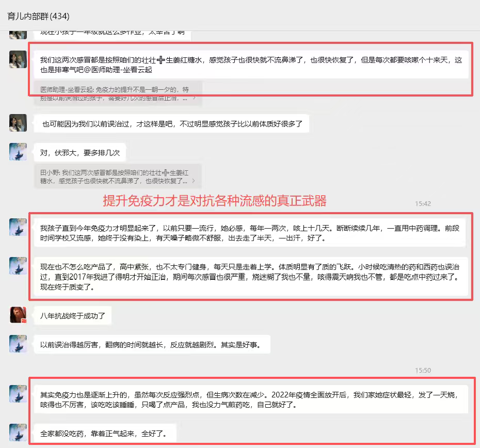Viewport: 480px width, 448px height.
Task: Open avatar next to "其实免疫力也是逐渐上升的" message
Action: (18, 394)
